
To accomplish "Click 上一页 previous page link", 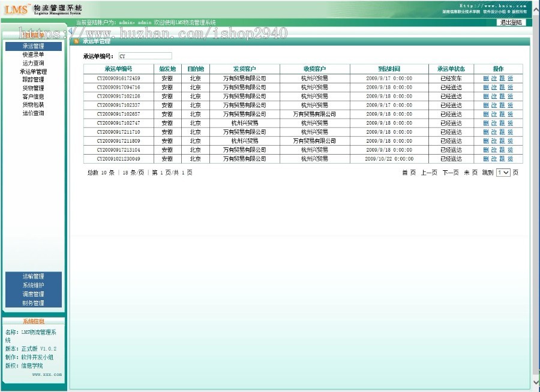I will pos(429,173).
